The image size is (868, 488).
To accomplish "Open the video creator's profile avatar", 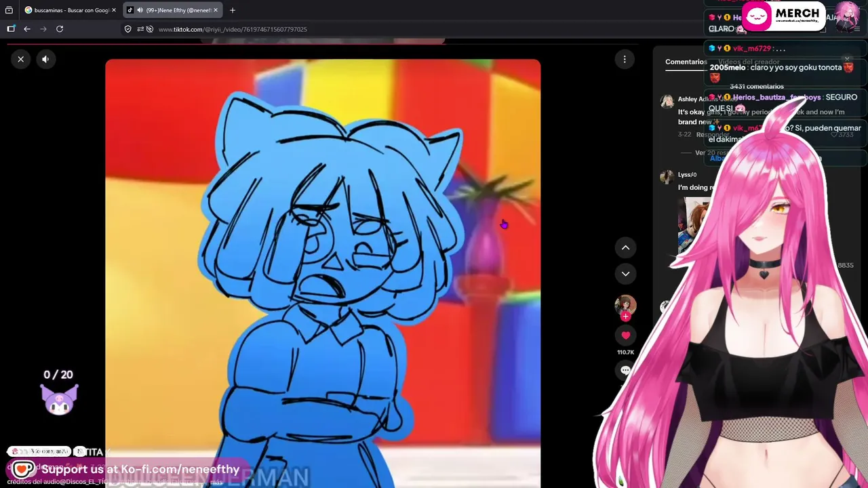I will coord(625,304).
